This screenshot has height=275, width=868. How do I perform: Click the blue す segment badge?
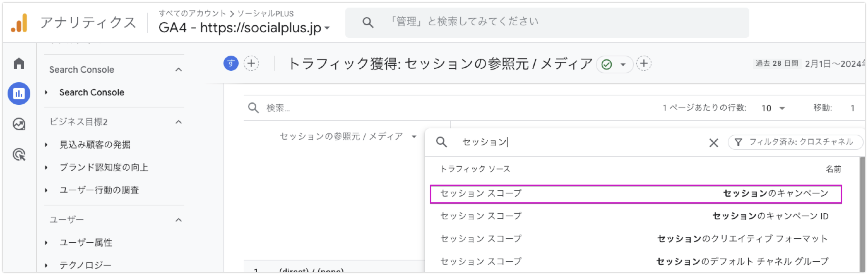point(231,63)
